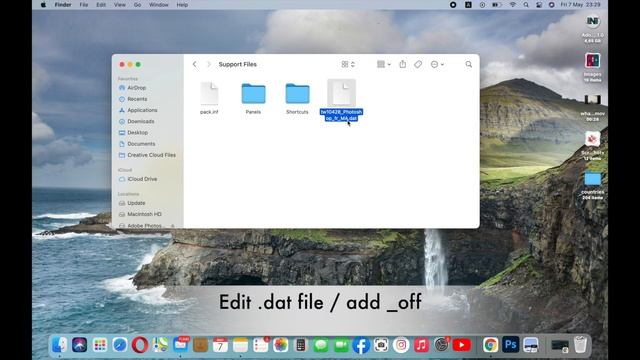Open Spotlight search in menu bar
The image size is (640, 360).
click(x=526, y=5)
